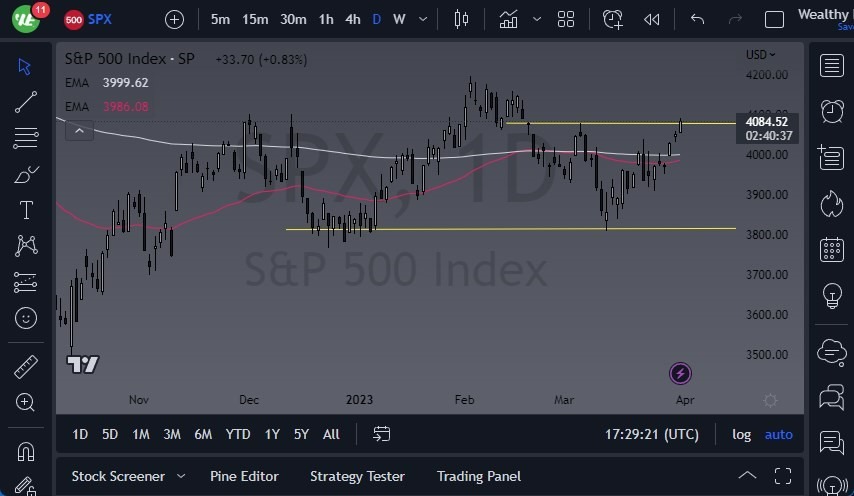Open candlestick chart style selector
The image size is (854, 496).
point(461,20)
